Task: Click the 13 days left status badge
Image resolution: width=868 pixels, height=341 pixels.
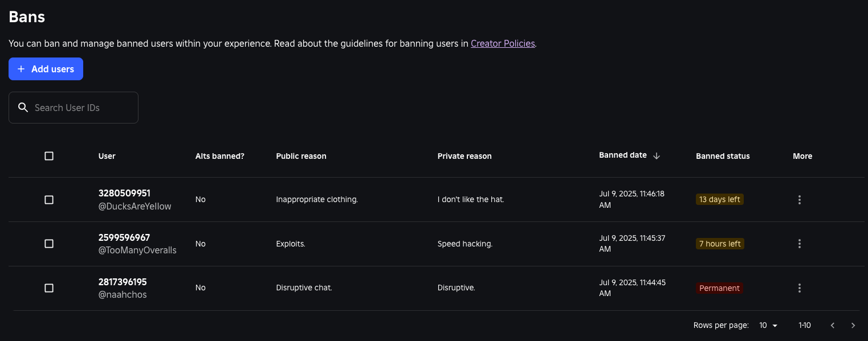Action: [x=719, y=199]
